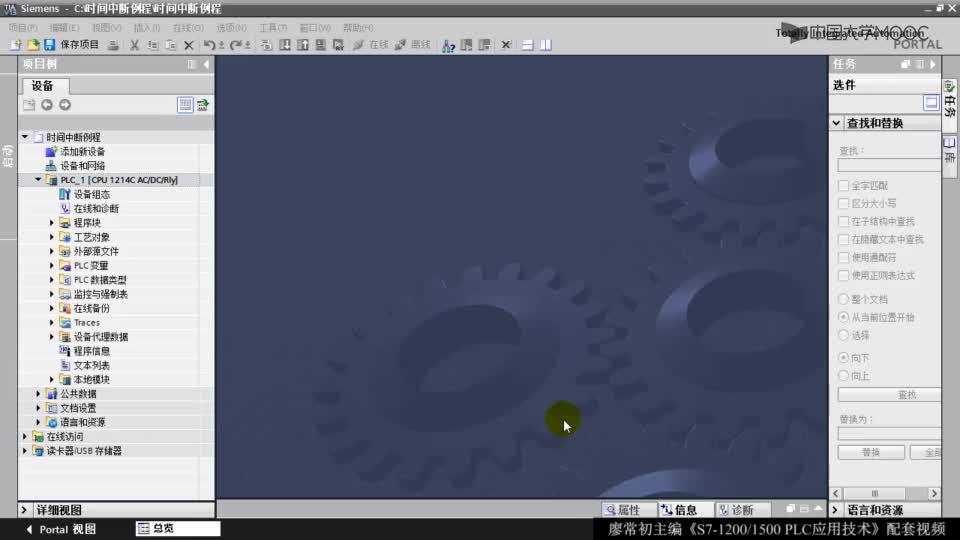Screen dimensions: 960x540
Task: Click the 离线 go offline icon
Action: point(400,45)
